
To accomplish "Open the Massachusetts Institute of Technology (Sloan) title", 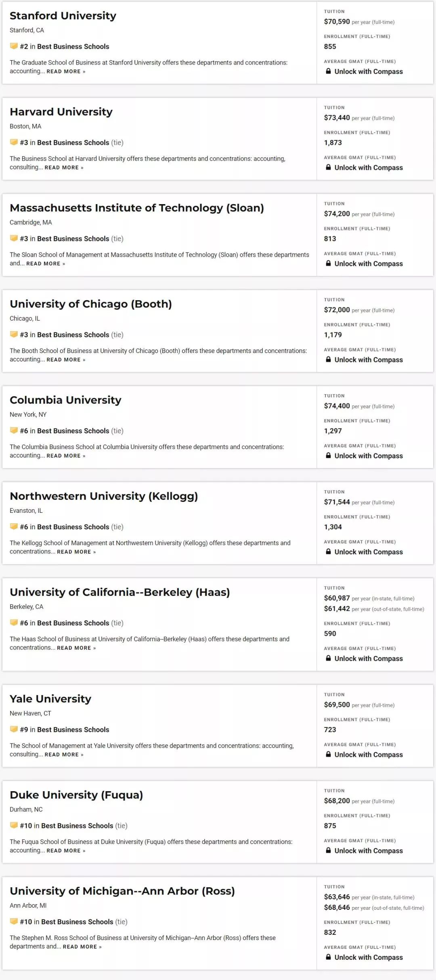I will (x=137, y=208).
